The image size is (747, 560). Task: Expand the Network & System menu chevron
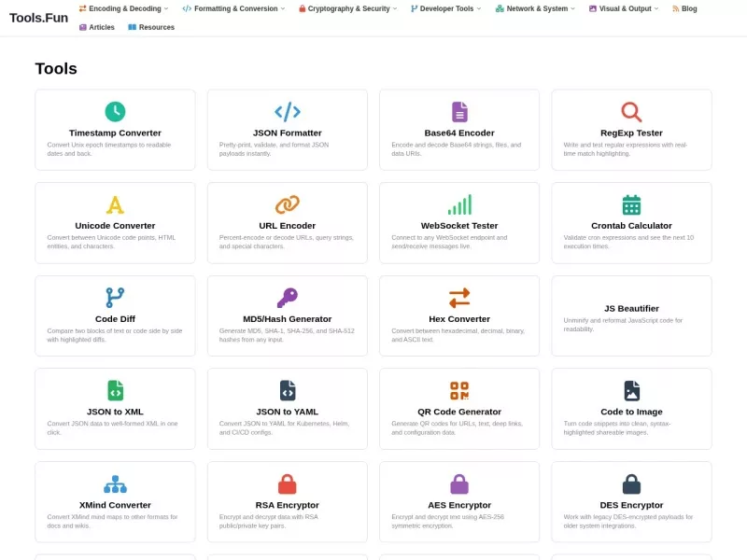[572, 8]
